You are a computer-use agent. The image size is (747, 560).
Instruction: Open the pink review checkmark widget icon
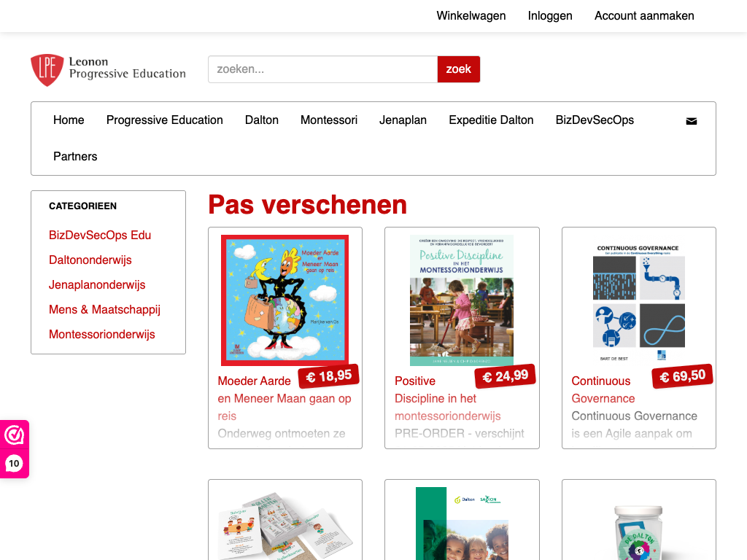coord(15,435)
